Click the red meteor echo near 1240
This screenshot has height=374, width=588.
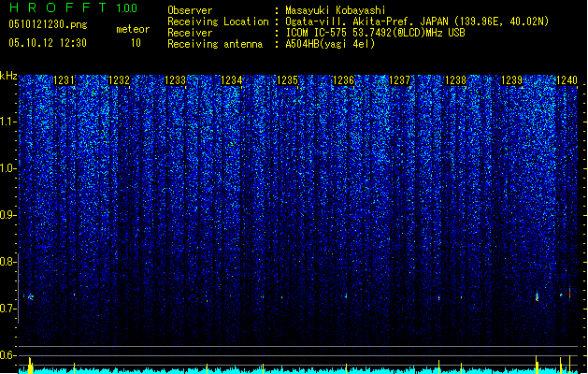(569, 293)
